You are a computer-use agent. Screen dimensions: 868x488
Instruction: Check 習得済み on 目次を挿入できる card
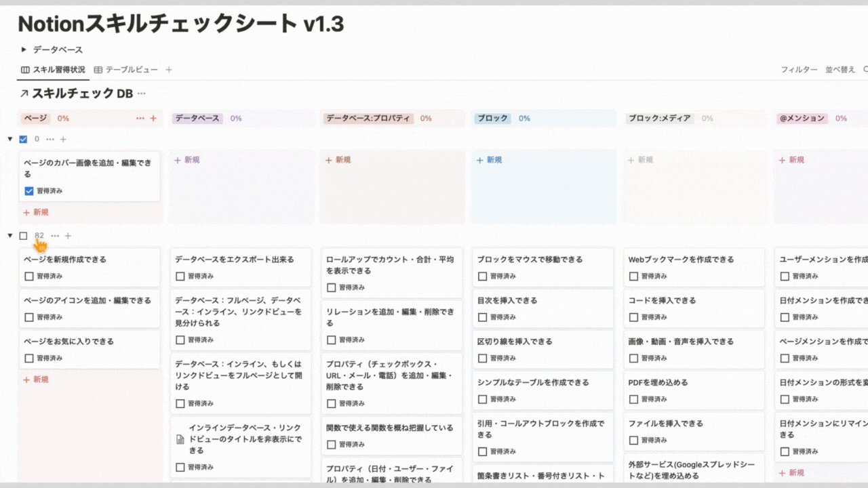(482, 317)
